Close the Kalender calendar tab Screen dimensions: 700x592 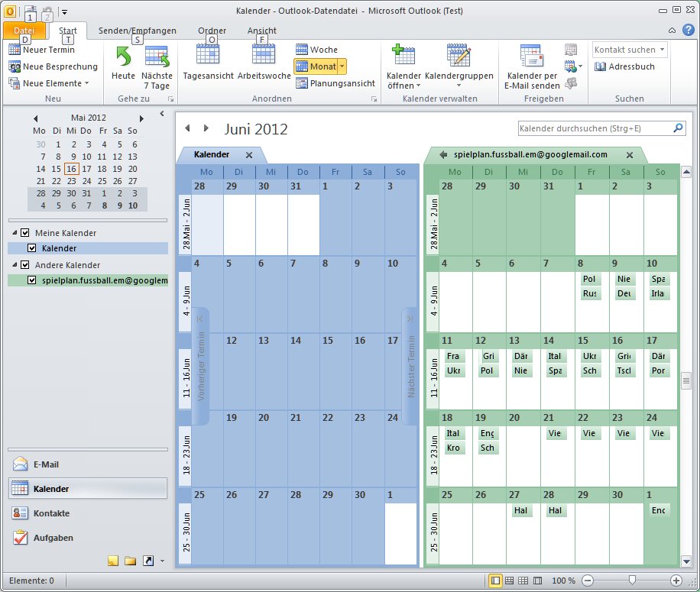click(249, 155)
